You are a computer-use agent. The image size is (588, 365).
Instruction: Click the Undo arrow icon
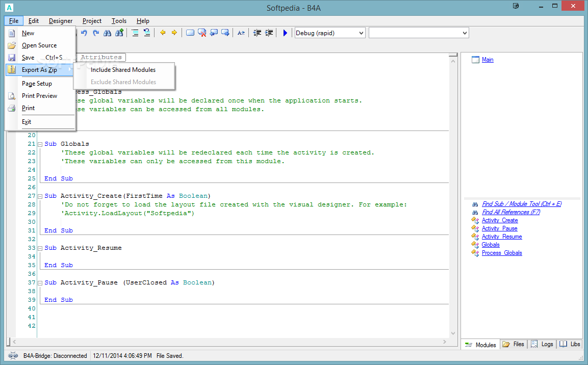tap(84, 33)
